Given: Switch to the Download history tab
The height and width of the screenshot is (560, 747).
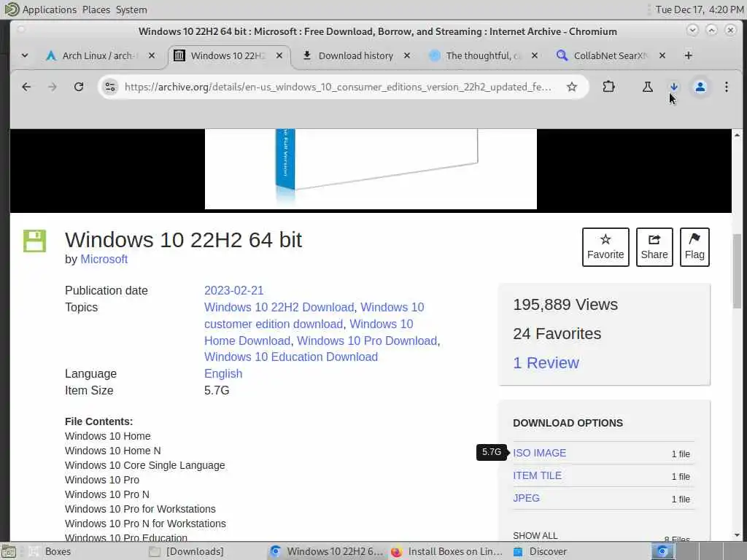Looking at the screenshot, I should click(355, 55).
